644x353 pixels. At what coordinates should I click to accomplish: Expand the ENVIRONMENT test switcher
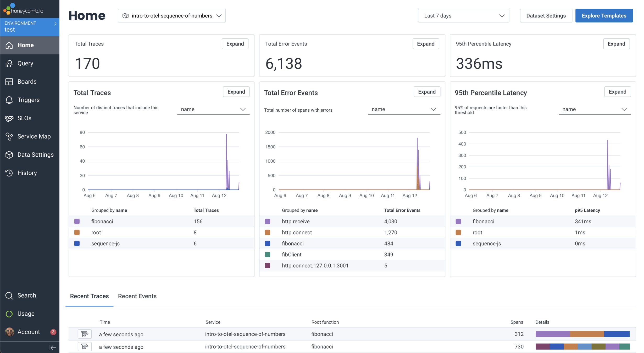[x=30, y=27]
